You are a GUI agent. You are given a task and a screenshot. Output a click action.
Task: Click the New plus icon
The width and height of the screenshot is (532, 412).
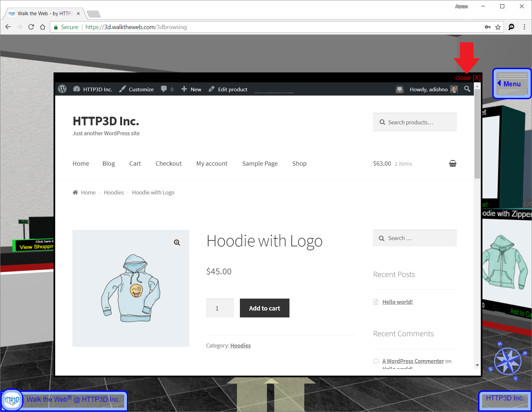tap(184, 89)
